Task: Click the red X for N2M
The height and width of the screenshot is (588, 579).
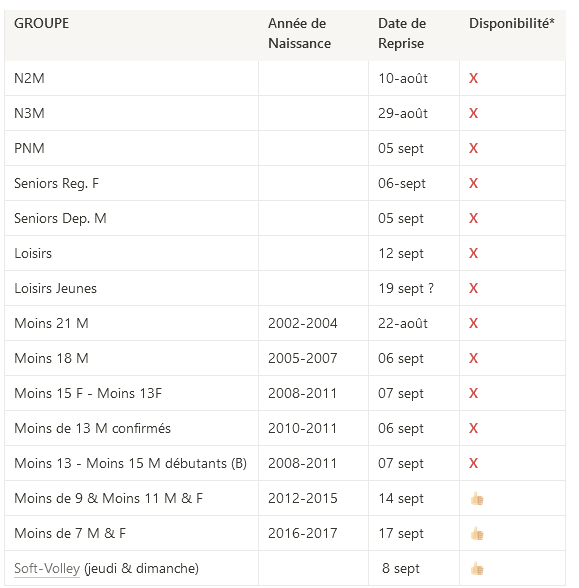Action: pos(473,78)
